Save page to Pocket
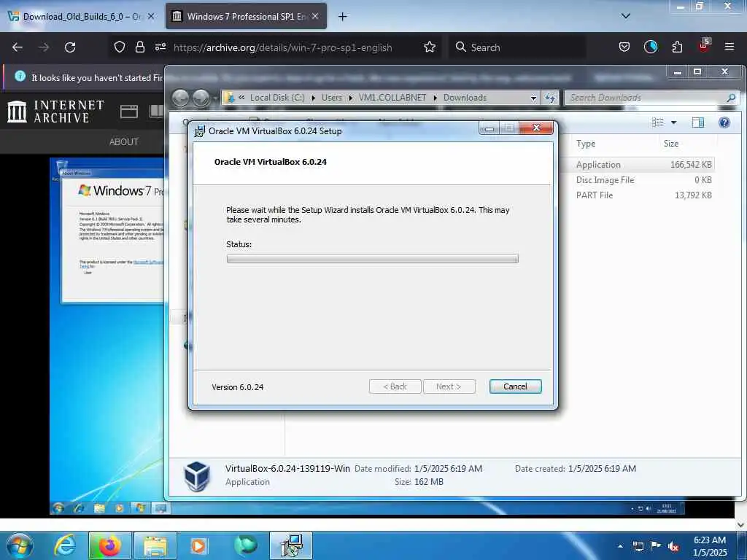Image resolution: width=747 pixels, height=560 pixels. click(624, 47)
